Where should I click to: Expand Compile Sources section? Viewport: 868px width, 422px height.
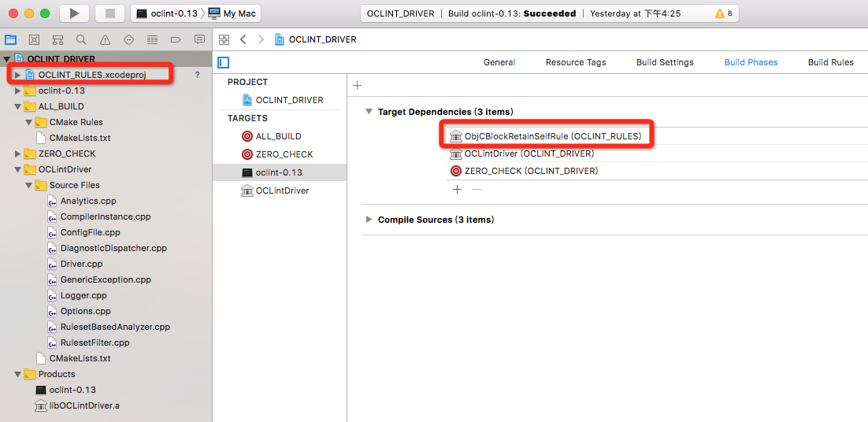coord(369,220)
